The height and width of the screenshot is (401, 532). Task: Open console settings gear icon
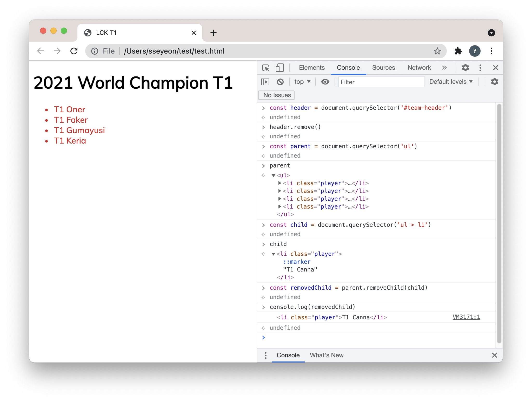pos(494,82)
